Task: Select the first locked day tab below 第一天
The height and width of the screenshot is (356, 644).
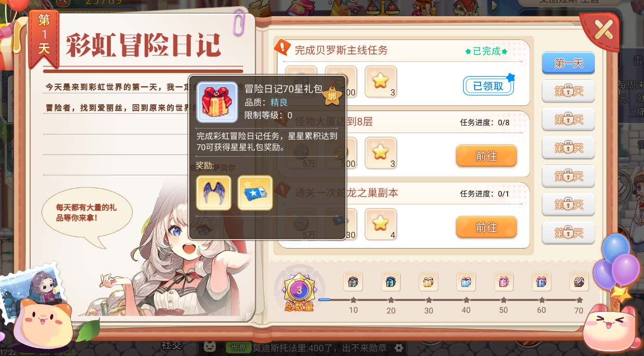Action: [x=568, y=92]
